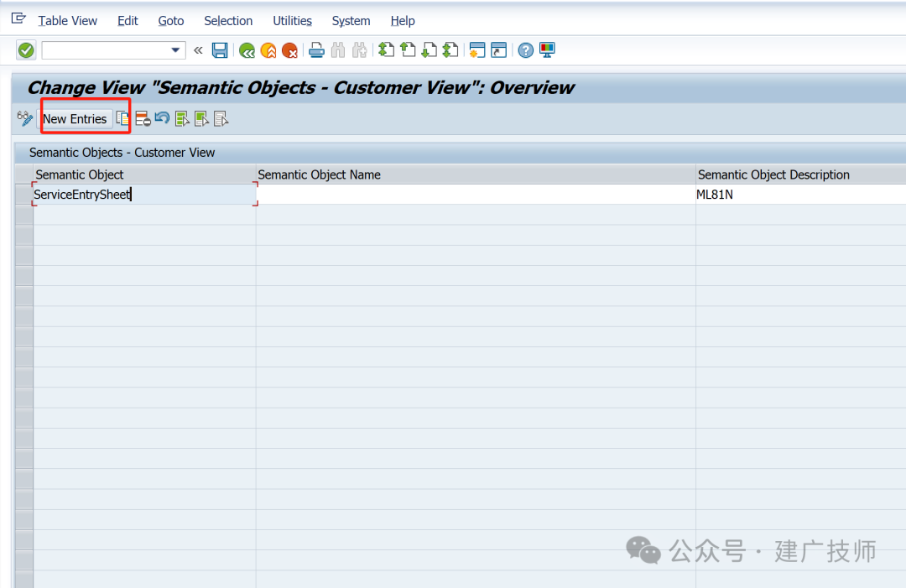Click the Undo Change icon
This screenshot has height=588, width=906.
[x=163, y=118]
